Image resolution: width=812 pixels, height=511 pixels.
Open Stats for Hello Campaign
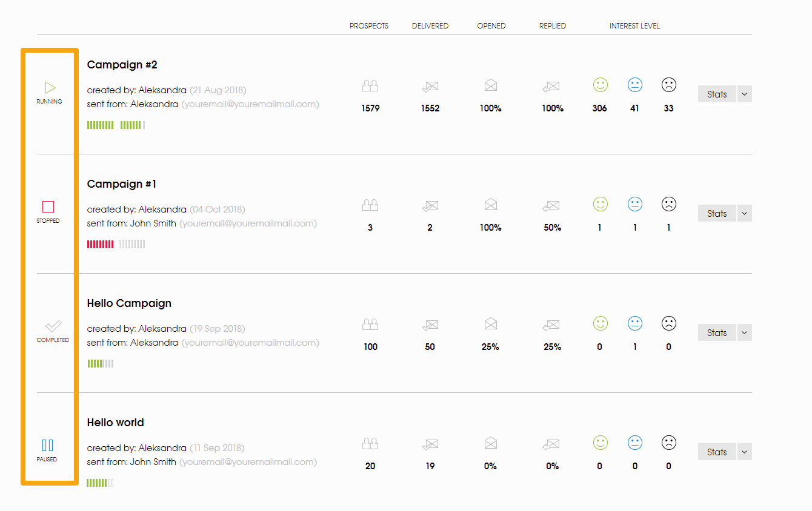(717, 332)
